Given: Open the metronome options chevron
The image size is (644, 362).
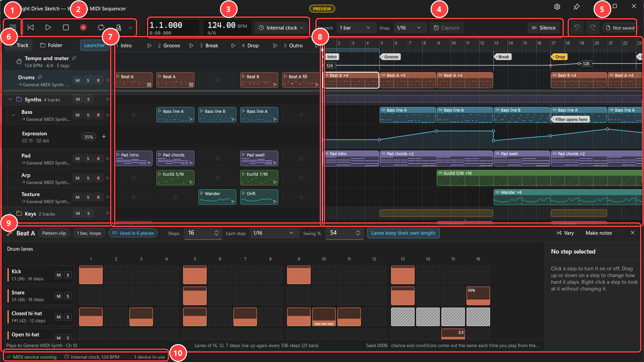Looking at the screenshot, I should click(130, 28).
